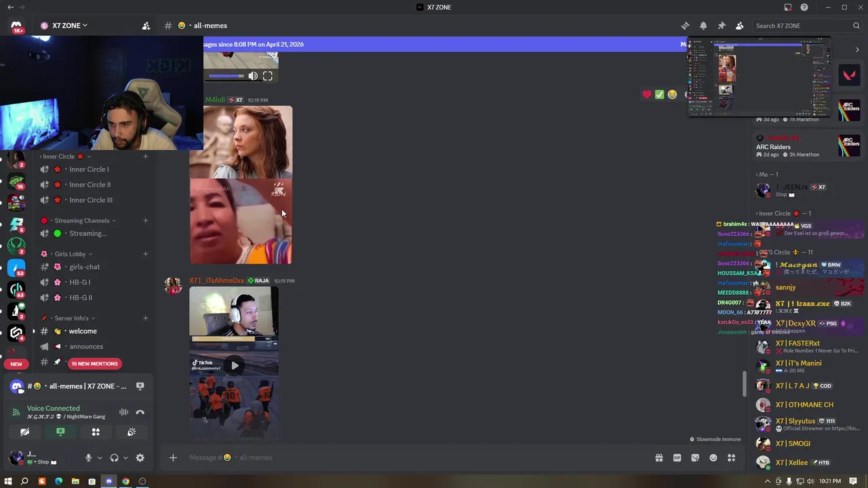Screen dimensions: 868x488
Task: Collapse the Server Info's category
Action: coord(66,319)
